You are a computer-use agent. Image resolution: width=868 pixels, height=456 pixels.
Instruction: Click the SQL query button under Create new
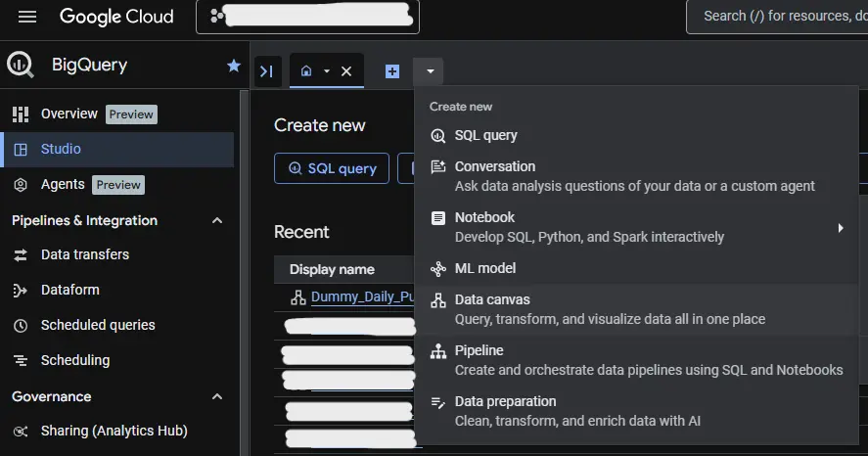[332, 168]
